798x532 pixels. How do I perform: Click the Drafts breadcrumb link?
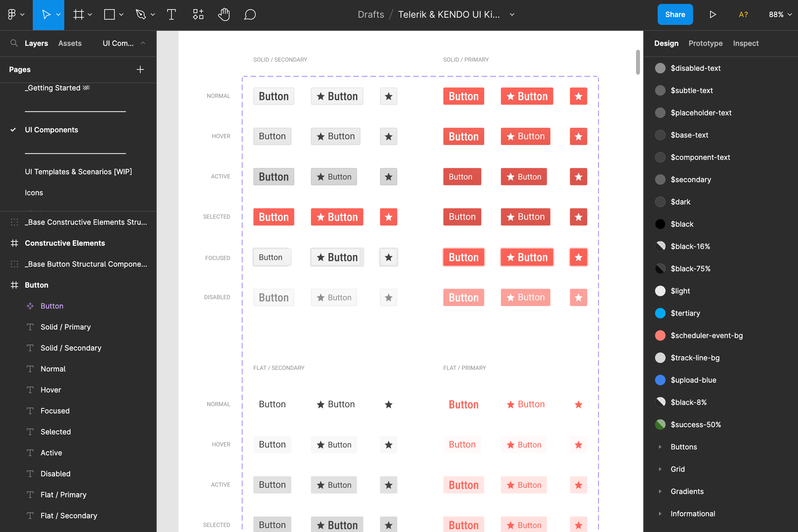coord(371,14)
